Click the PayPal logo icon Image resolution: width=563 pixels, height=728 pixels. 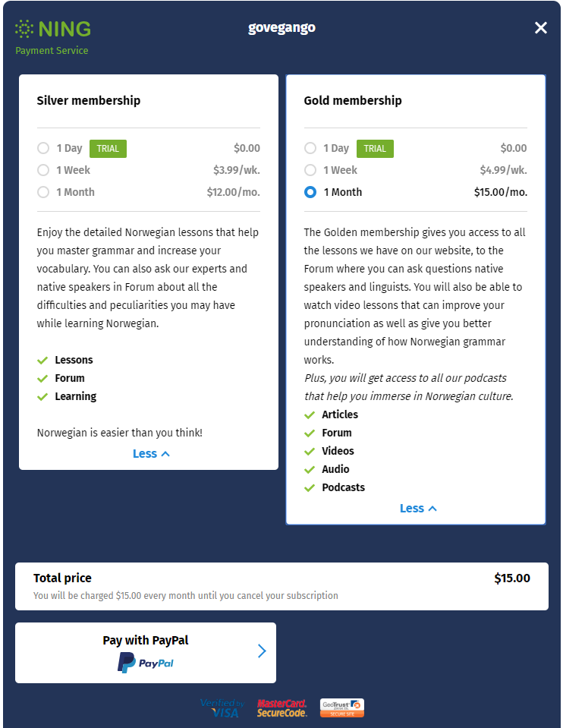(x=145, y=663)
